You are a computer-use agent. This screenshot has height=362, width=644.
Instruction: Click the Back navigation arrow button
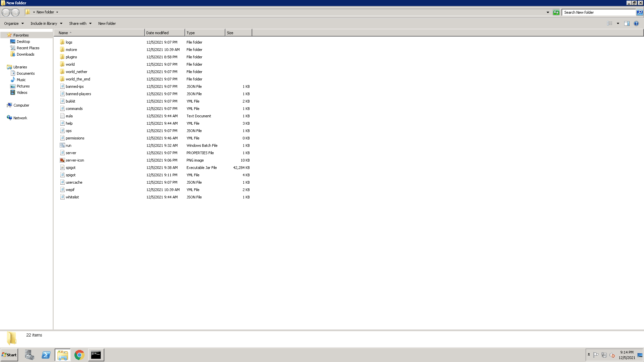(6, 12)
